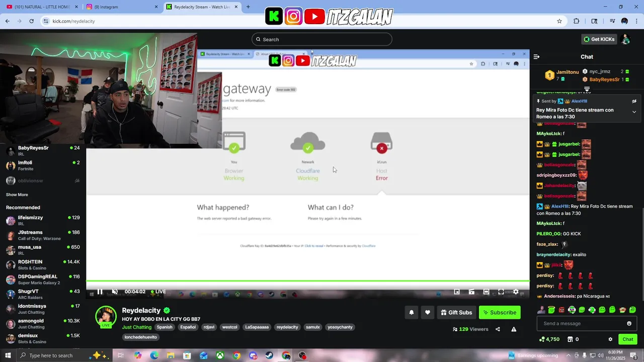Viewport: 644px width, 362px height.
Task: Open the browser extensions menu
Action: tap(577, 21)
